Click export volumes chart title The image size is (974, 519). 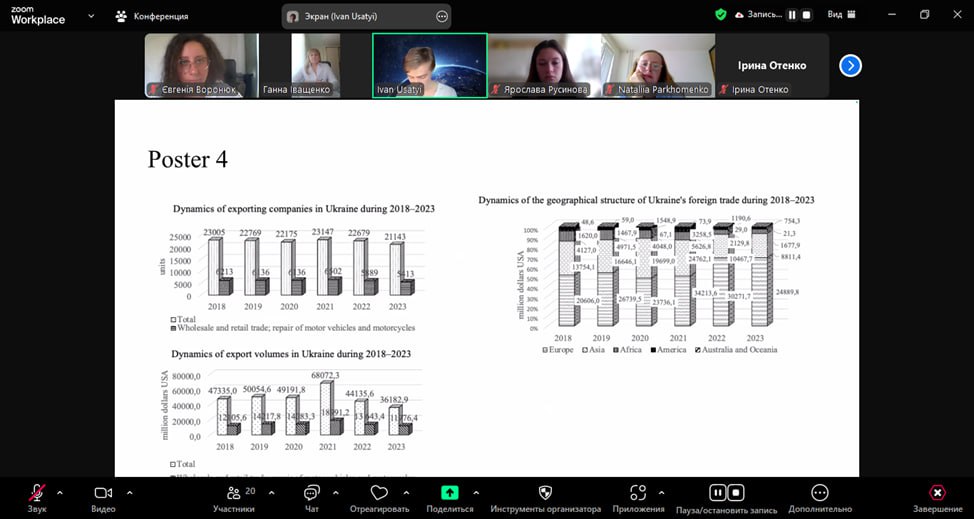291,354
